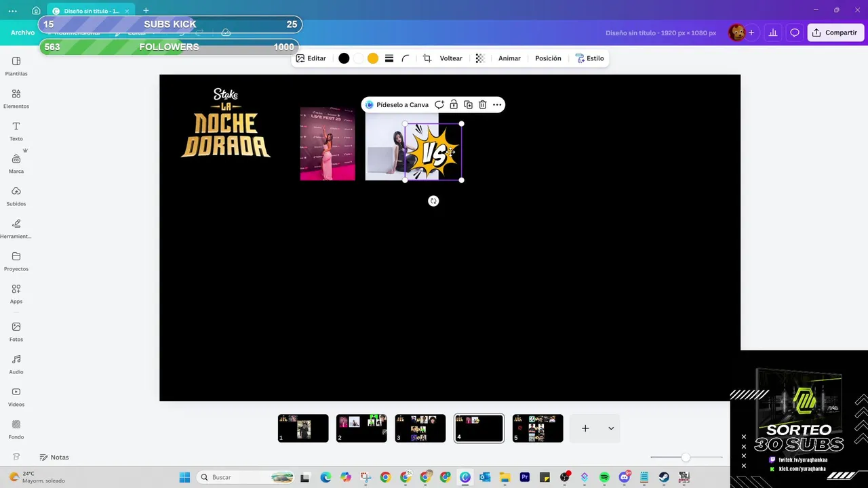Open the Audio sidebar panel
Viewport: 868px width, 488px height.
pyautogui.click(x=16, y=364)
